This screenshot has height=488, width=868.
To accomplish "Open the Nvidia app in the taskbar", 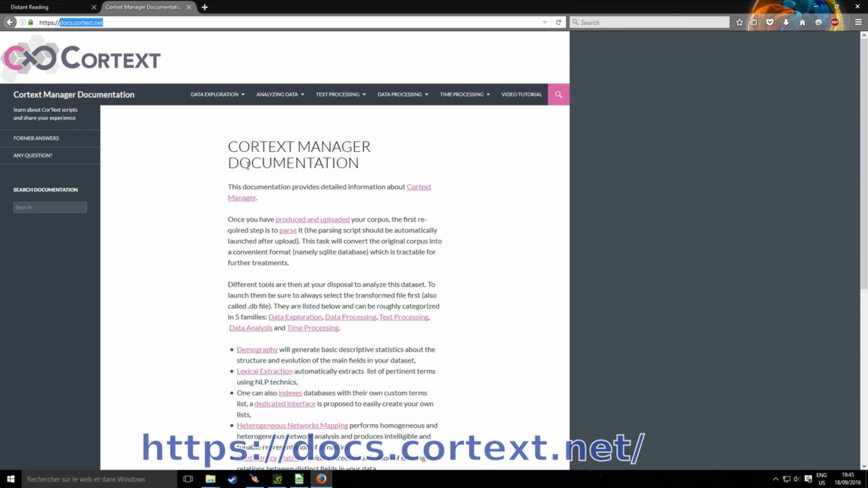I will point(277,479).
